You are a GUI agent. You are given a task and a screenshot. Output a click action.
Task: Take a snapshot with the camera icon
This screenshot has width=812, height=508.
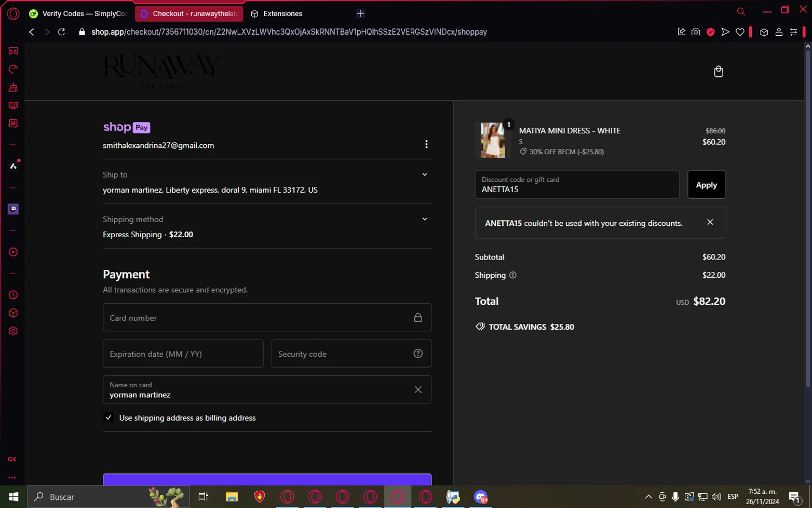pyautogui.click(x=696, y=32)
